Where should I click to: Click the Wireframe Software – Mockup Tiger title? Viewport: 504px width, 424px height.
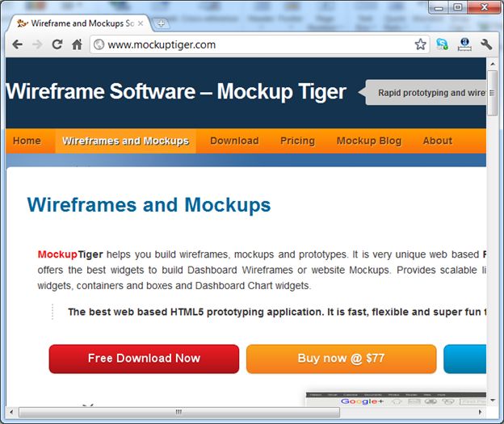point(176,92)
